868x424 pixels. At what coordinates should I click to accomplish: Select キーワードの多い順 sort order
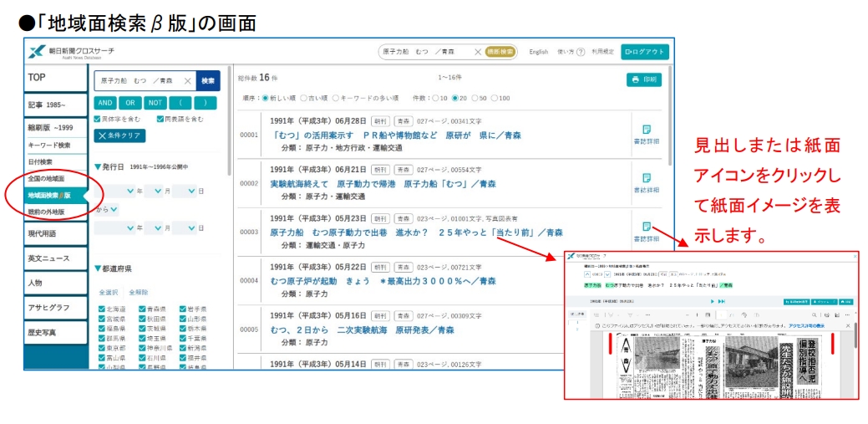click(x=336, y=98)
